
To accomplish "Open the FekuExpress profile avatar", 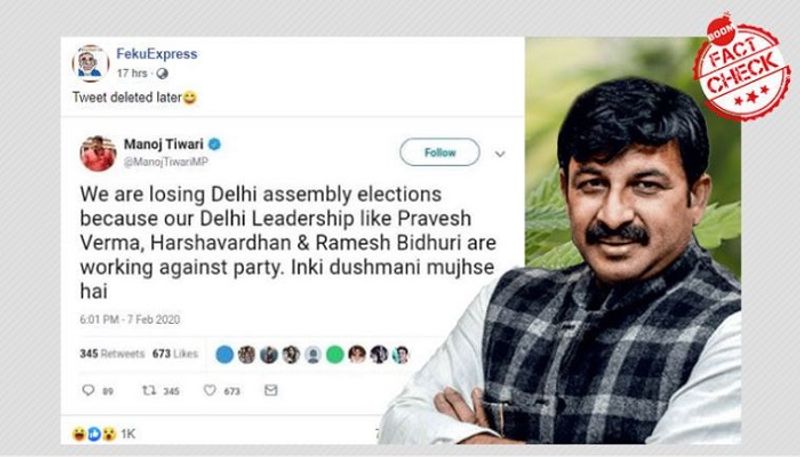I will point(90,64).
